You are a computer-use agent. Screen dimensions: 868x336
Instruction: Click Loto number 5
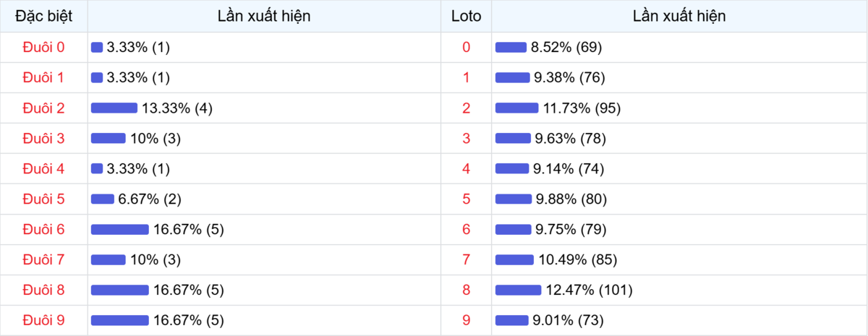pyautogui.click(x=466, y=199)
